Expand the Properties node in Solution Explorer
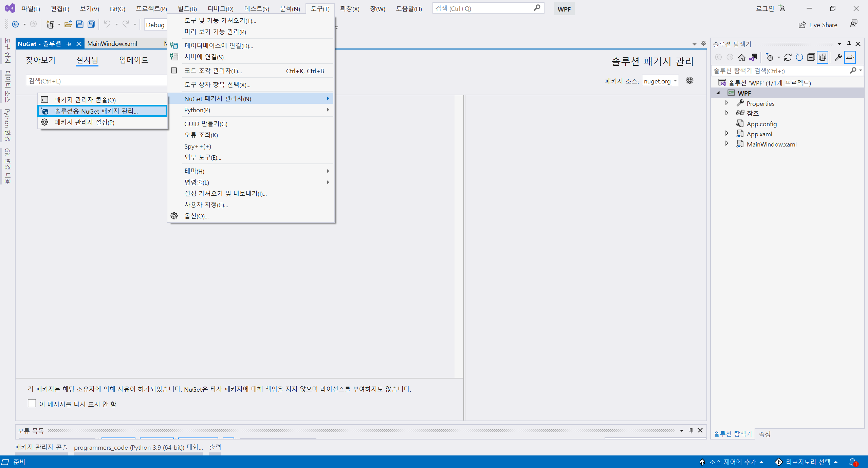 click(x=727, y=103)
